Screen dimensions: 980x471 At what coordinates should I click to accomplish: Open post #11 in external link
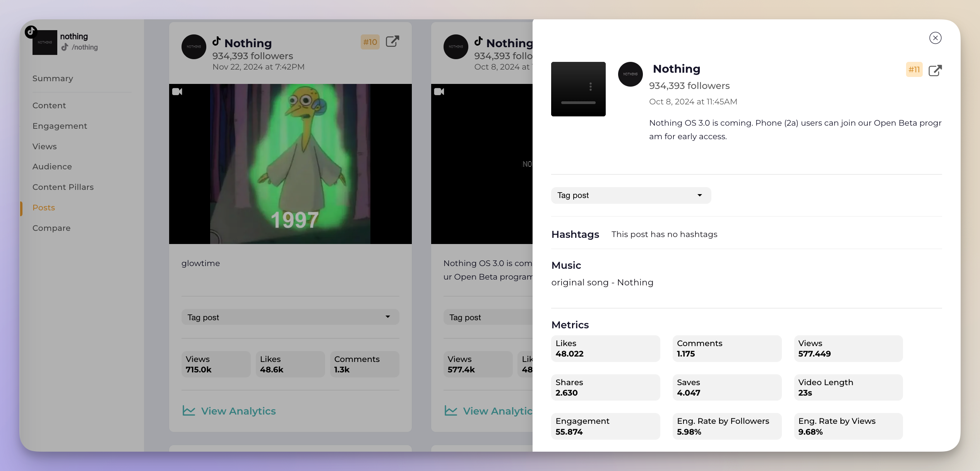935,70
